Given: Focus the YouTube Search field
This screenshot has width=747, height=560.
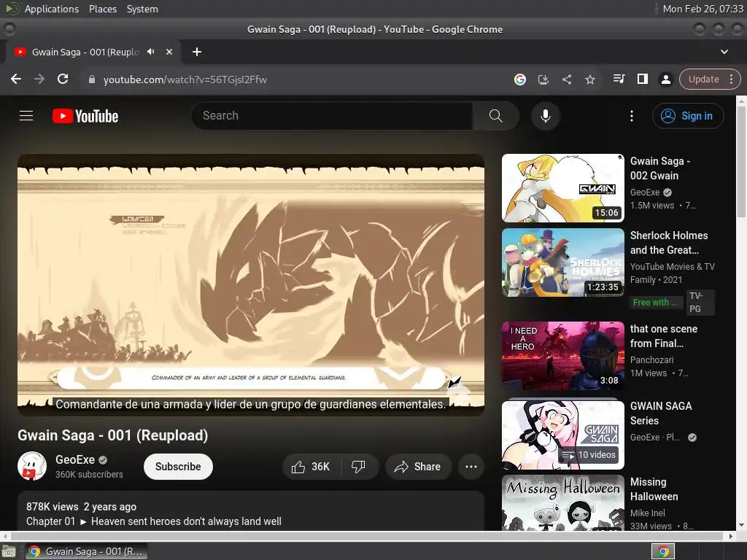Looking at the screenshot, I should pos(332,116).
